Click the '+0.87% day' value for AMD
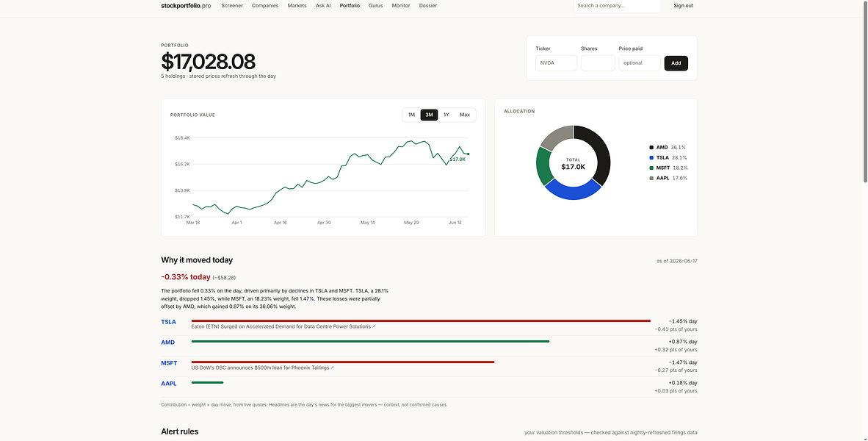The height and width of the screenshot is (441, 868). [x=683, y=342]
